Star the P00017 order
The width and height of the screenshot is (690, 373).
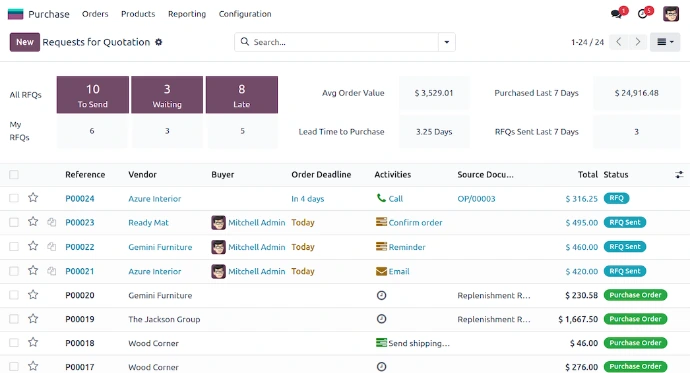pyautogui.click(x=33, y=366)
